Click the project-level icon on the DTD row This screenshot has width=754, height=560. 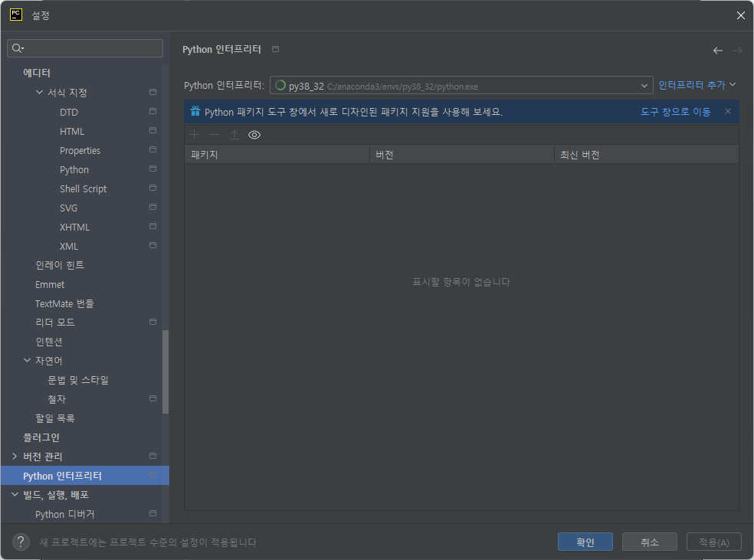tap(153, 111)
